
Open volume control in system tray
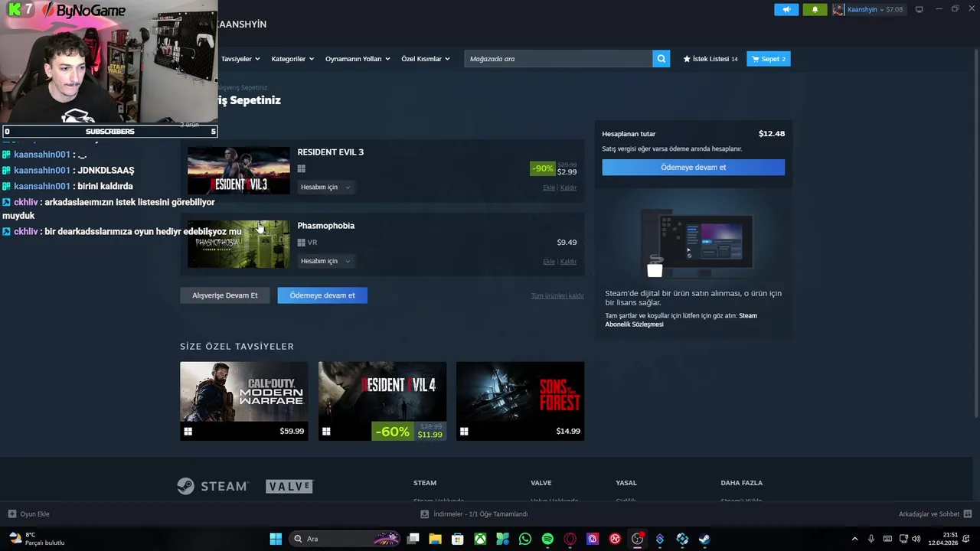click(x=916, y=539)
